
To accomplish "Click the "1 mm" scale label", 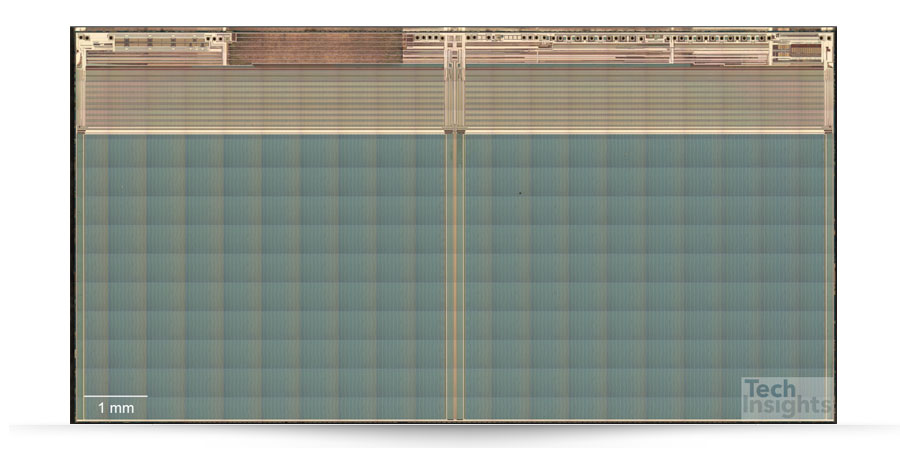I will pos(115,407).
